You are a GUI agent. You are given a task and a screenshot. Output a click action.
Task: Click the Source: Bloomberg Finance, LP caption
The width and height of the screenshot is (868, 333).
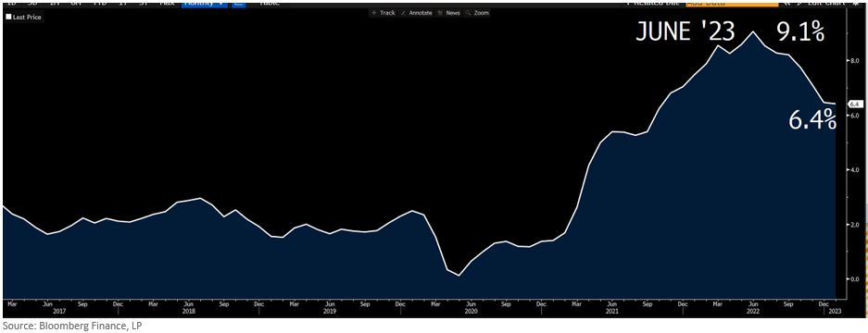click(x=72, y=326)
